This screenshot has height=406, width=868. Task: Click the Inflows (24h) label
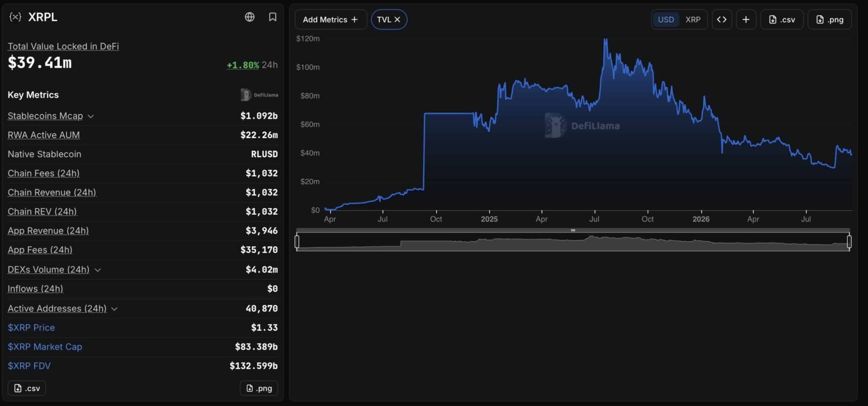(x=36, y=289)
